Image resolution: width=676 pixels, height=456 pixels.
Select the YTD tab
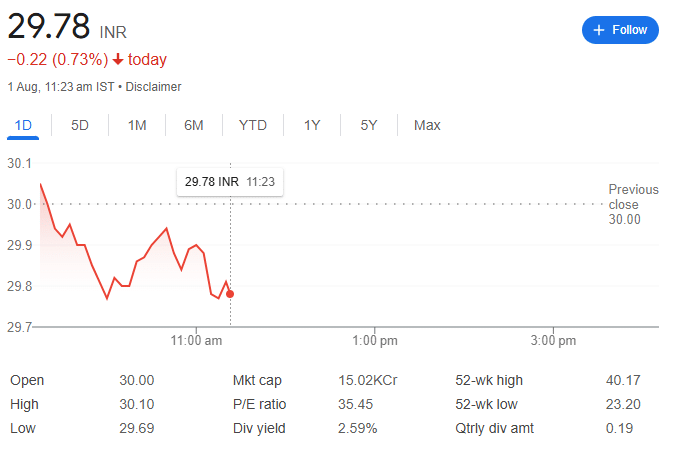pyautogui.click(x=253, y=125)
